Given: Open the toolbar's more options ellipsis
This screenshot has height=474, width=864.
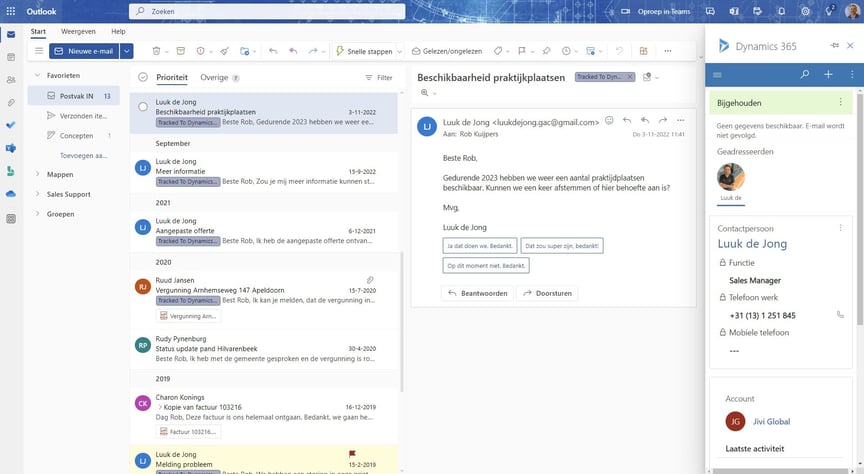Looking at the screenshot, I should click(x=668, y=51).
